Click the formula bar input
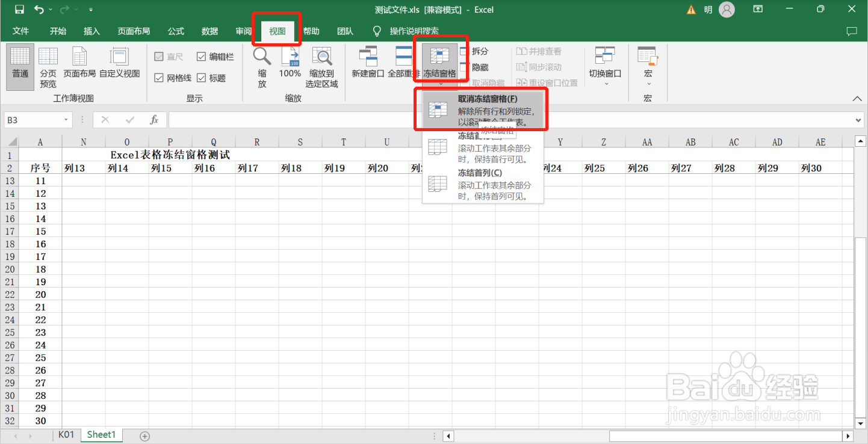 pos(510,120)
